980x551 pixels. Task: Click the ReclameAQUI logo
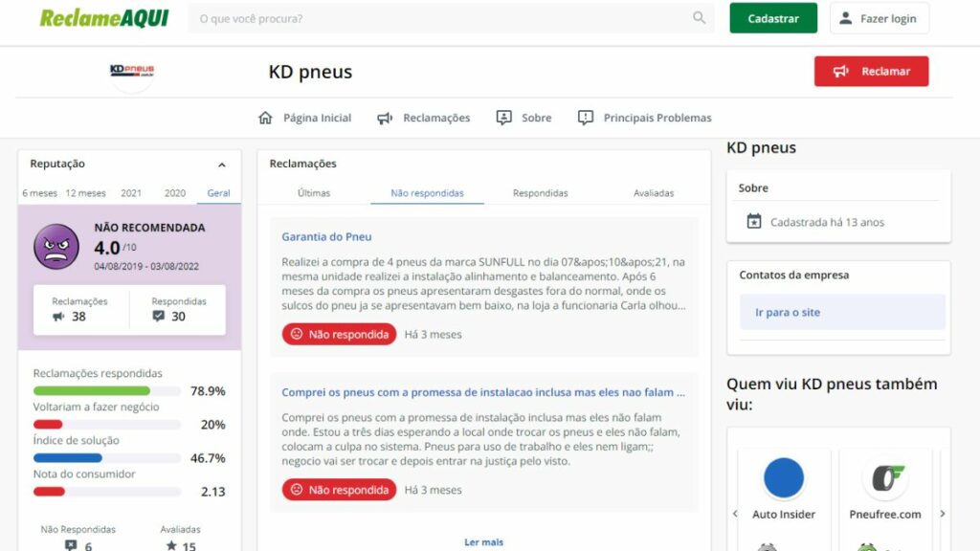pos(103,18)
